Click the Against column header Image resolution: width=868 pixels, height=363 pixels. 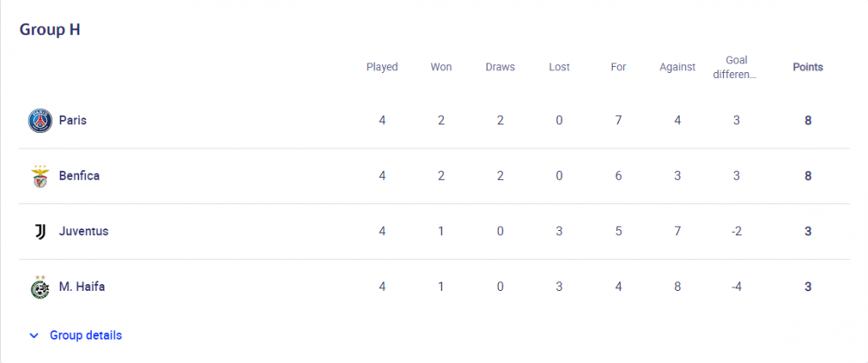[x=677, y=67]
